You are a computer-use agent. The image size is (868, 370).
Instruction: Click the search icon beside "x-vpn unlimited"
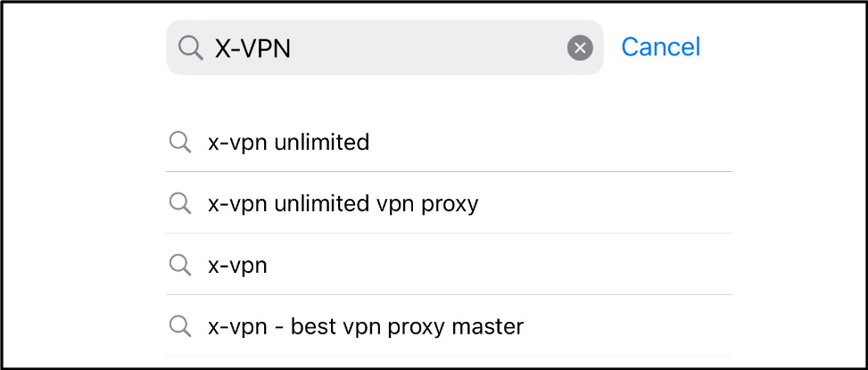180,143
